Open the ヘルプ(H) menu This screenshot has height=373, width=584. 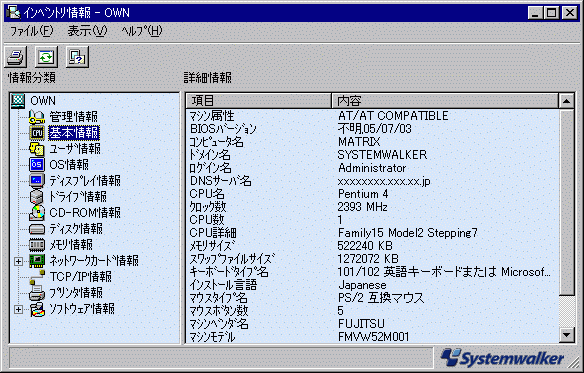point(142,31)
